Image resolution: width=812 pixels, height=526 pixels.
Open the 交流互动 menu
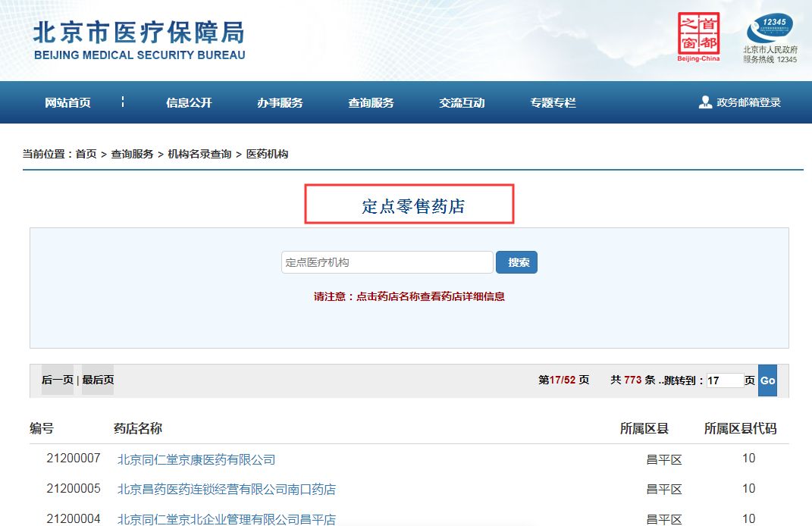click(x=462, y=102)
